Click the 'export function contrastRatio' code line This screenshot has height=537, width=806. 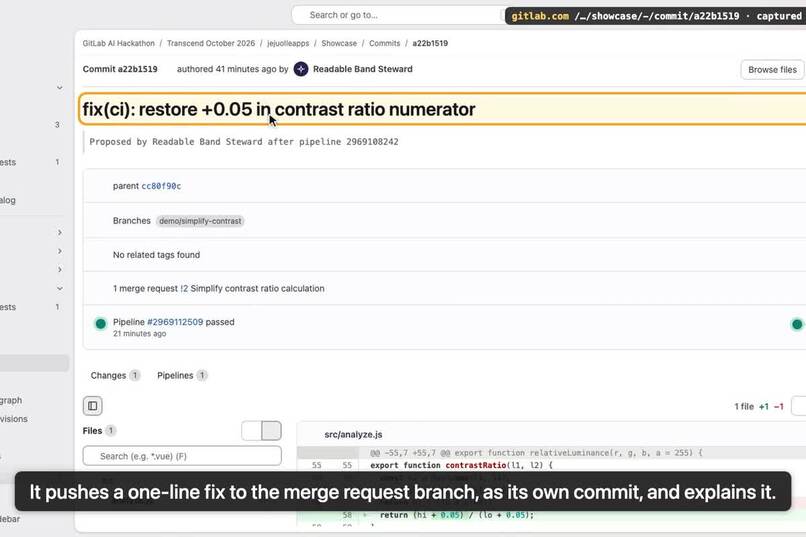461,466
